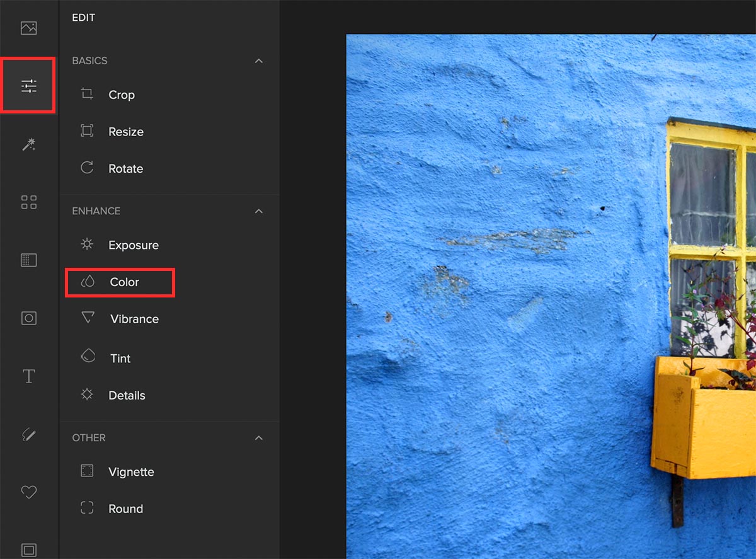Choose the Resize option label

click(x=126, y=132)
